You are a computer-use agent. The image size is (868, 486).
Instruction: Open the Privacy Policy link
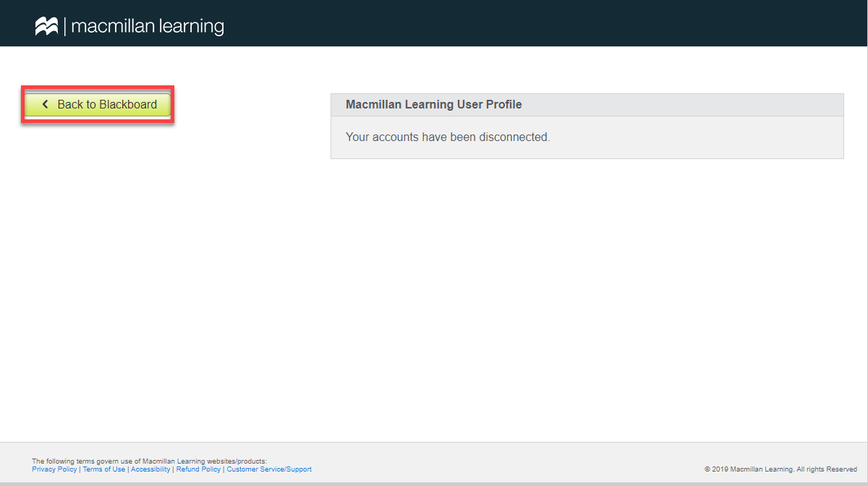pyautogui.click(x=54, y=469)
